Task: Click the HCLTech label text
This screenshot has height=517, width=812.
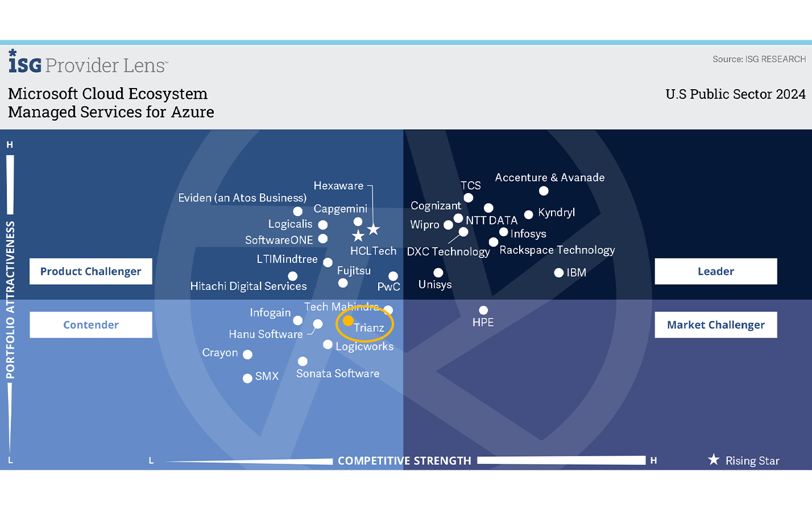Action: (x=373, y=251)
